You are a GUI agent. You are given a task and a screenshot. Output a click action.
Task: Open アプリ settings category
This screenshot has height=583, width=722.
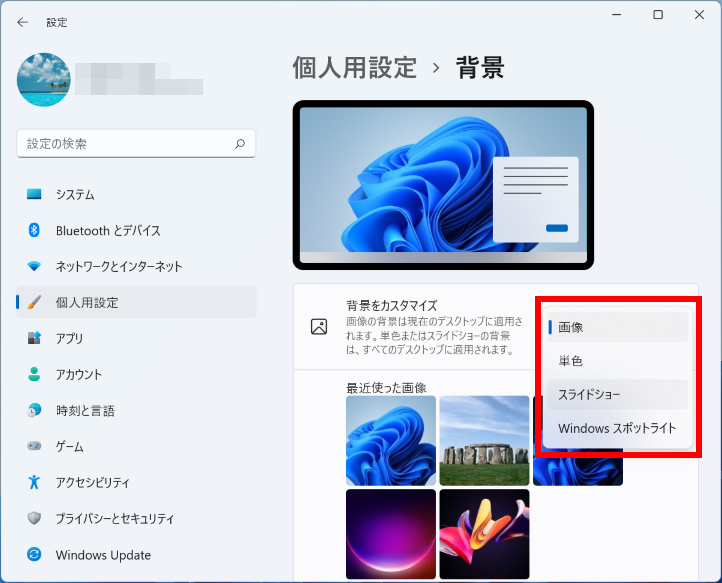(136, 338)
